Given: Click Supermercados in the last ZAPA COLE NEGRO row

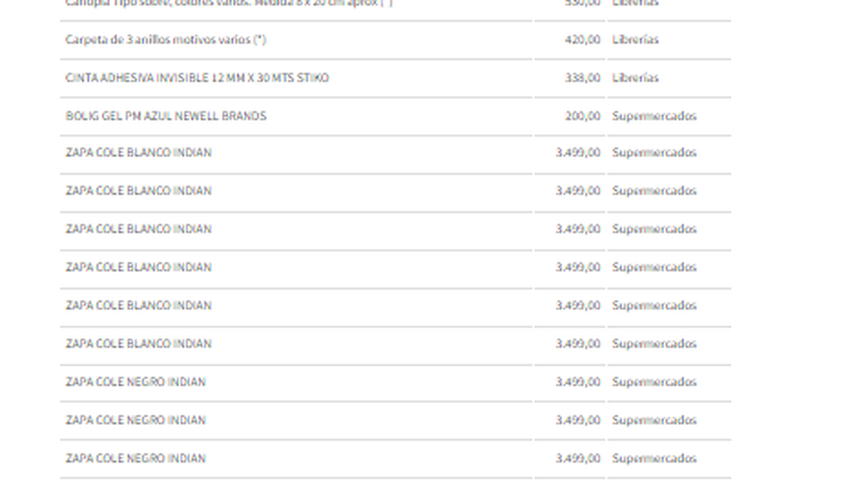Looking at the screenshot, I should click(x=654, y=459).
